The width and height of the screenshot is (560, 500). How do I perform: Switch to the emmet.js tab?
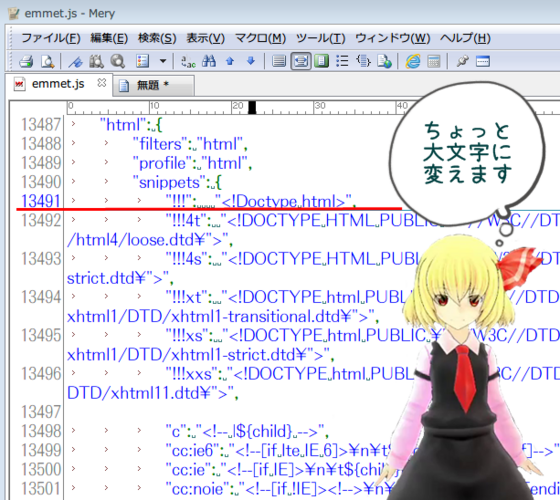[59, 84]
